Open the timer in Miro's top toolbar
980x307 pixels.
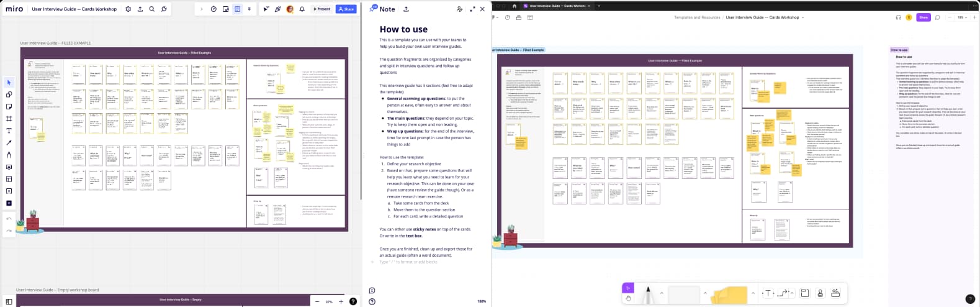214,9
